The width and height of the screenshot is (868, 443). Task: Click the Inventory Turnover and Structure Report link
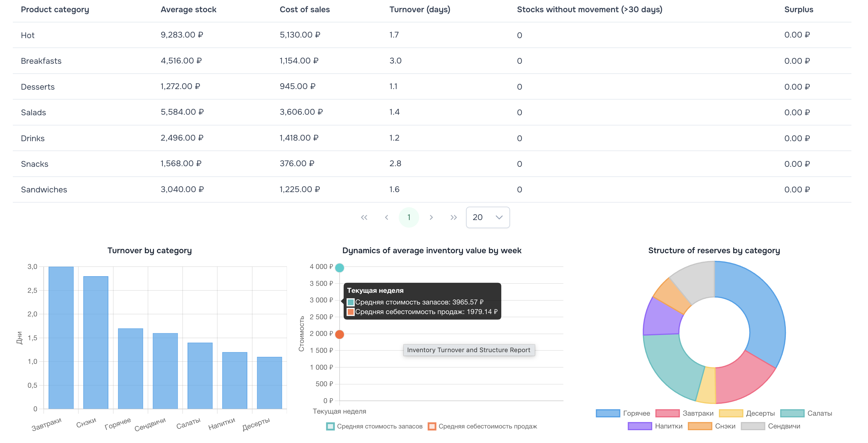coord(469,350)
